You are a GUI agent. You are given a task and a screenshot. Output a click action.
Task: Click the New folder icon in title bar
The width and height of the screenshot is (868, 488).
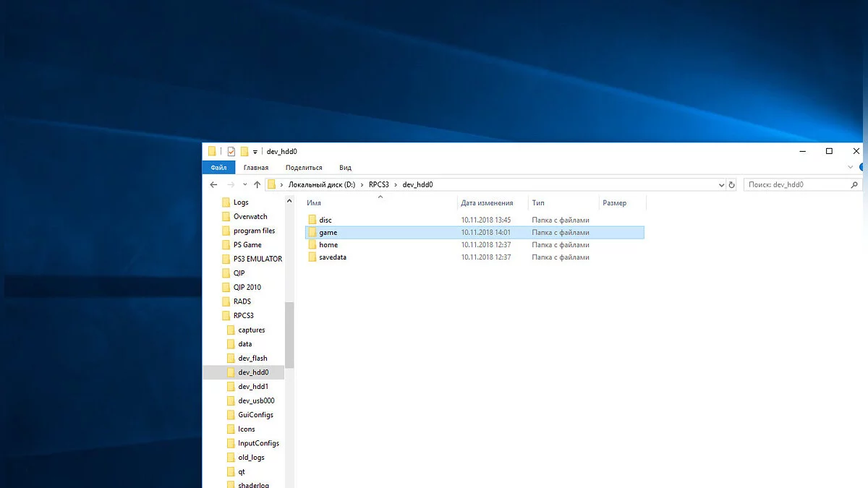click(244, 152)
